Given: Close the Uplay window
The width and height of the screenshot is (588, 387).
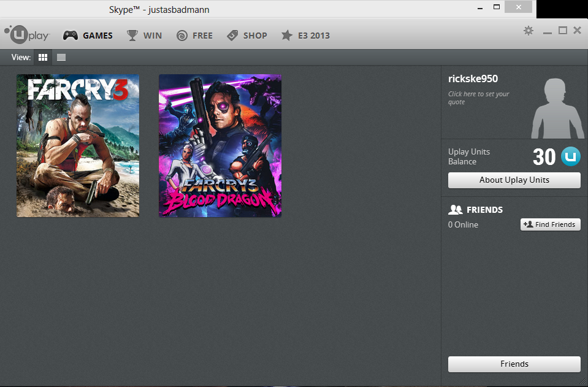Looking at the screenshot, I should pyautogui.click(x=578, y=31).
